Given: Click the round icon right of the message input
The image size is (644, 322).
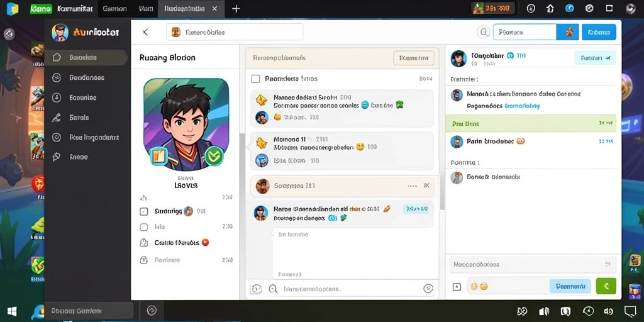Looking at the screenshot, I should pos(428,289).
